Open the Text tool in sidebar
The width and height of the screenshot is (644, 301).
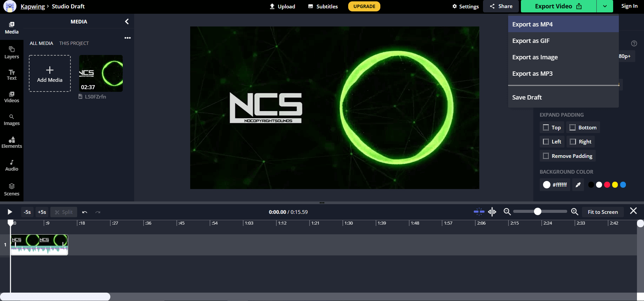click(x=12, y=75)
